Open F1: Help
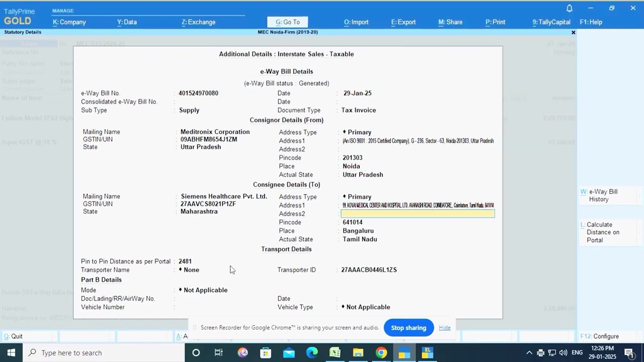This screenshot has height=362, width=644. tap(591, 22)
